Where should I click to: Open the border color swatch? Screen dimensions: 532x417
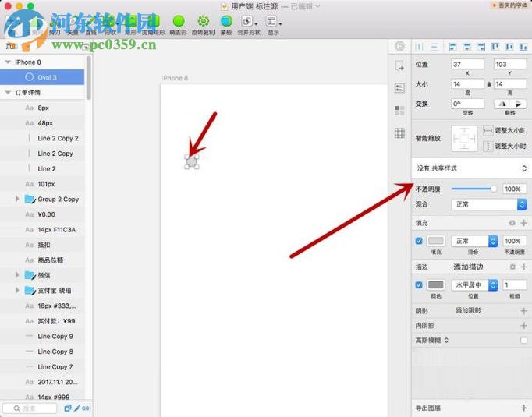point(435,284)
